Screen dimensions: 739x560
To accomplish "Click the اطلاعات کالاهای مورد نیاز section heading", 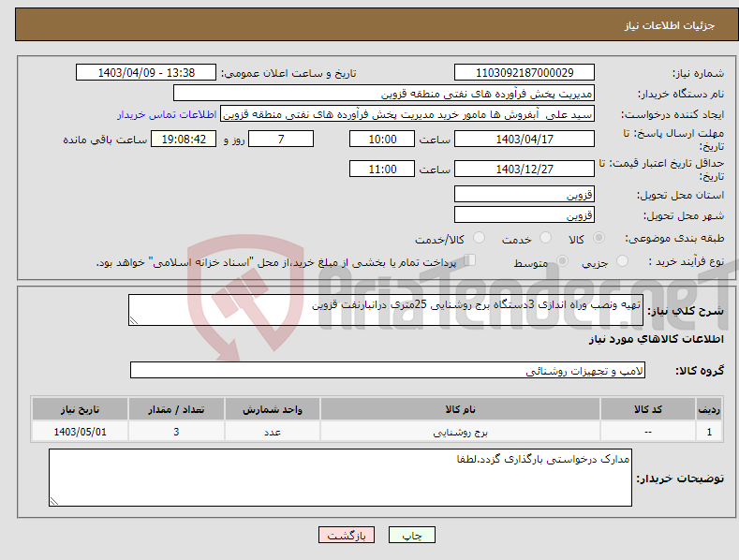I will [656, 339].
